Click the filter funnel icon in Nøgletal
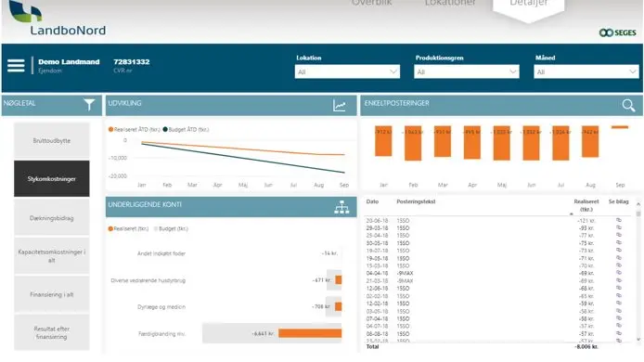 [89, 105]
